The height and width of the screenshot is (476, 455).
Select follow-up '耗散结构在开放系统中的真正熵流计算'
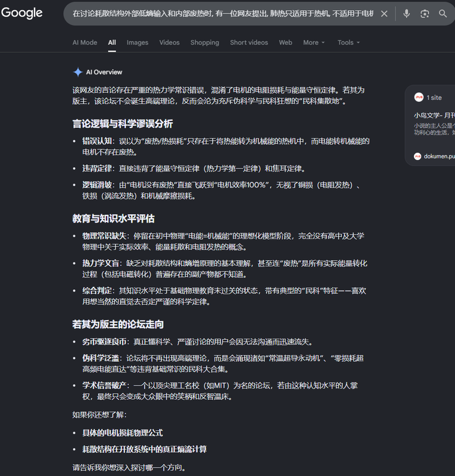144,449
